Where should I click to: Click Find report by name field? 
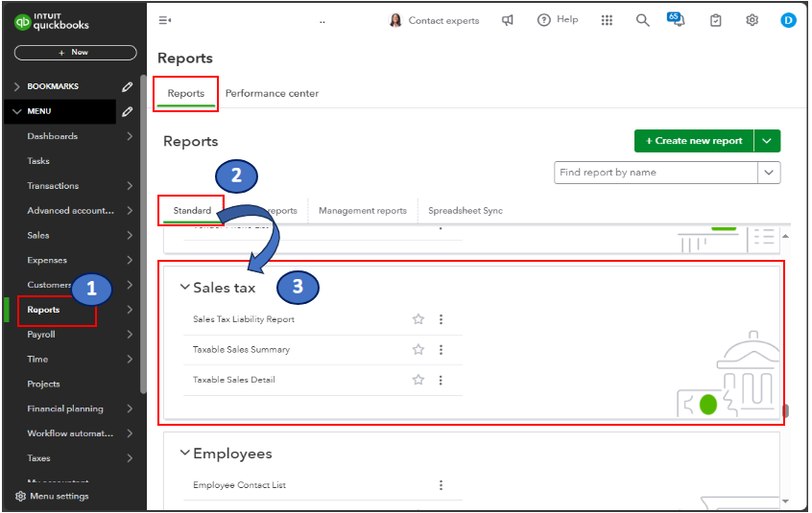point(657,173)
